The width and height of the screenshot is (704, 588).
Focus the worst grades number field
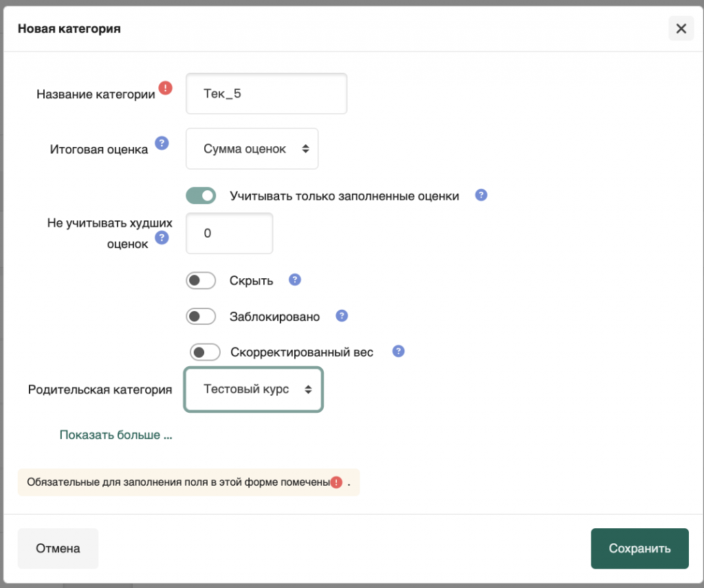(229, 234)
